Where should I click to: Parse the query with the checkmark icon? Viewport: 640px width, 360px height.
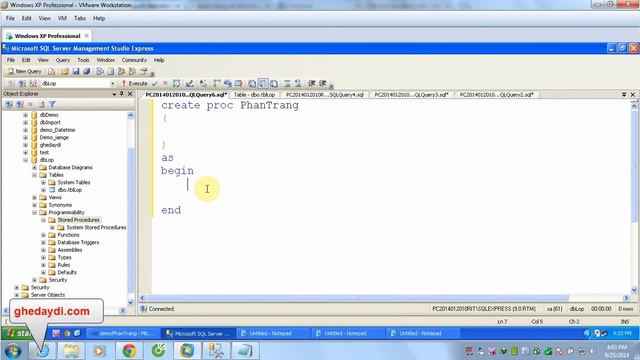coord(155,83)
